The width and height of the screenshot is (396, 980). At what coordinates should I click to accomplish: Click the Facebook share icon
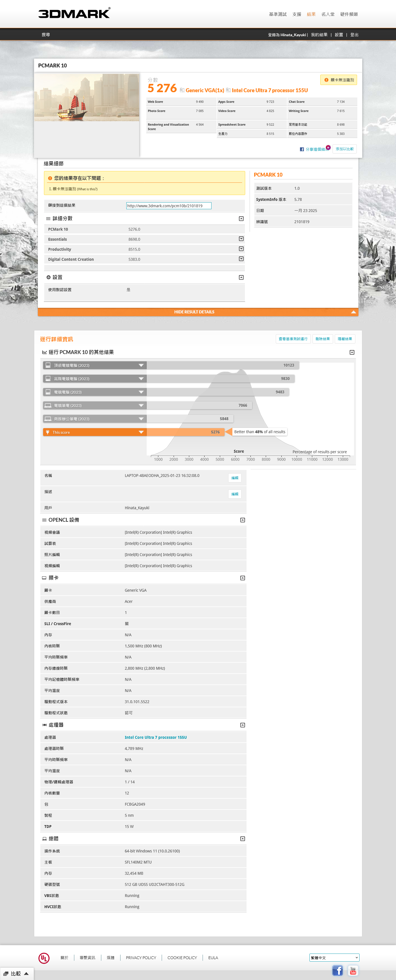[302, 149]
